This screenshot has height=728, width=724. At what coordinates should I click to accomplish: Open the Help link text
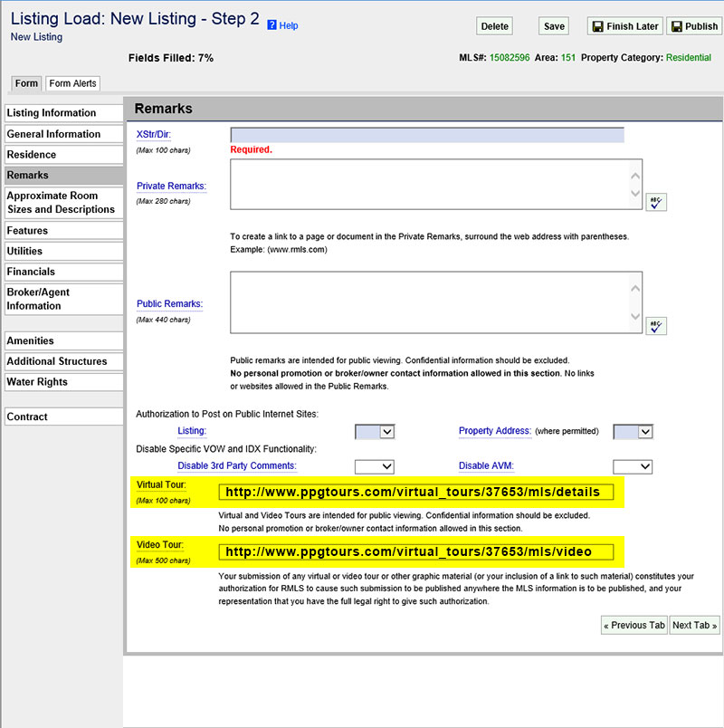tap(288, 25)
